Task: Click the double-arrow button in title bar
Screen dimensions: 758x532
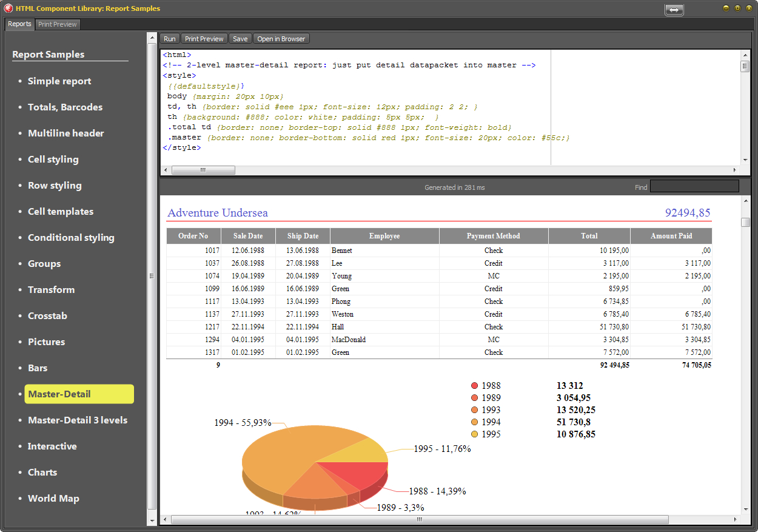Action: pyautogui.click(x=674, y=10)
